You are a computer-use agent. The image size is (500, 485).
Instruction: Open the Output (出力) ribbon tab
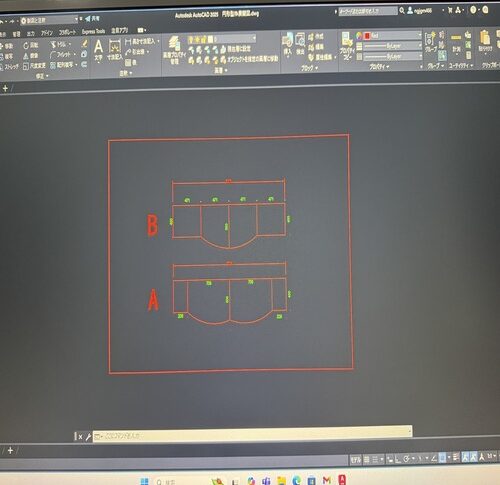coord(31,34)
